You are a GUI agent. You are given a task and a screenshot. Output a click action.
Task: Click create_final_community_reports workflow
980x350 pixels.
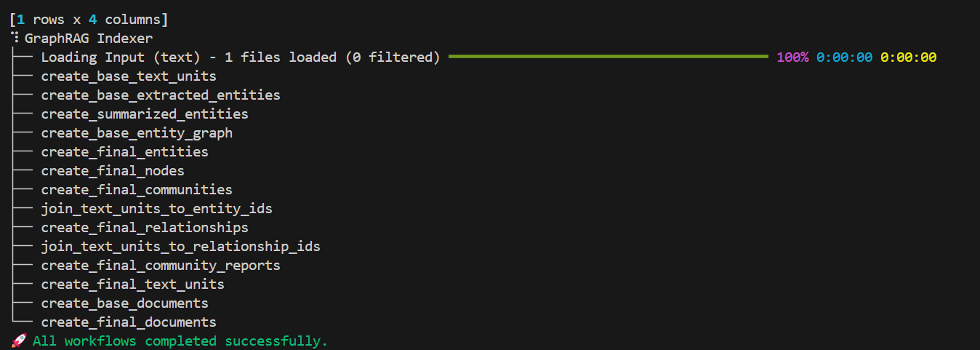161,265
